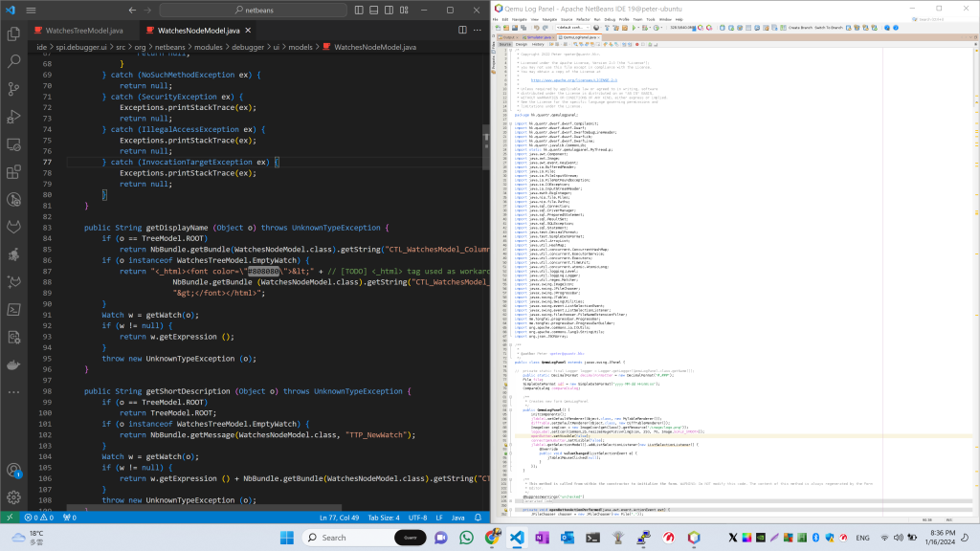980x551 pixels.
Task: Click the VS Code horizontal scrollbar
Action: pos(204,507)
